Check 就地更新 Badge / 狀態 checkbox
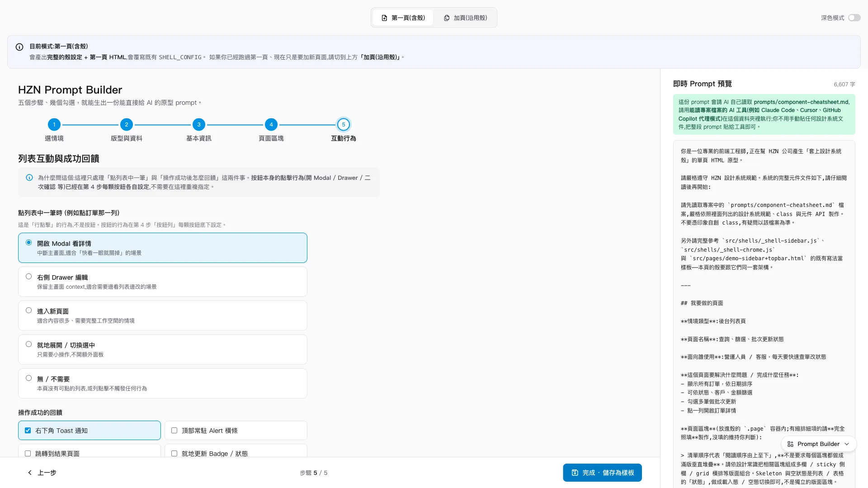The height and width of the screenshot is (488, 868). [174, 453]
